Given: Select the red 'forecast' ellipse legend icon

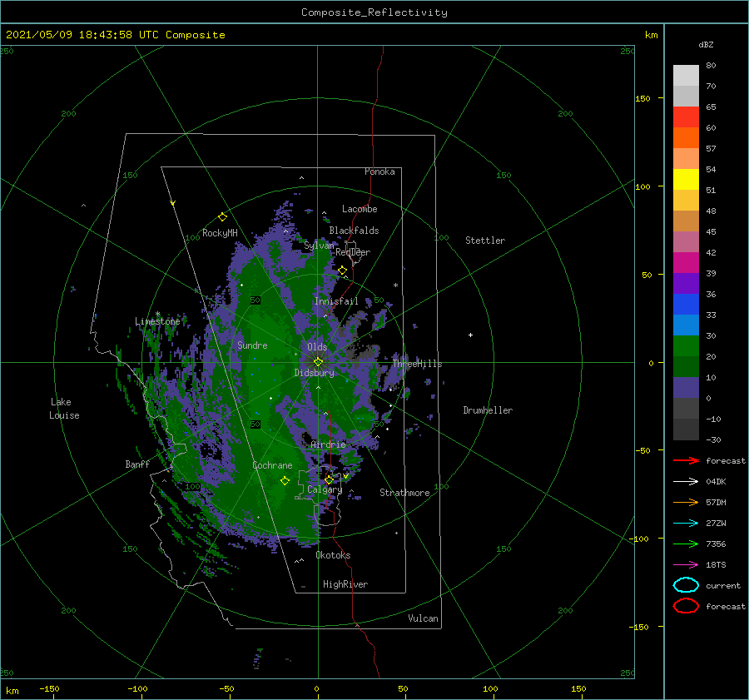Looking at the screenshot, I should tap(686, 606).
